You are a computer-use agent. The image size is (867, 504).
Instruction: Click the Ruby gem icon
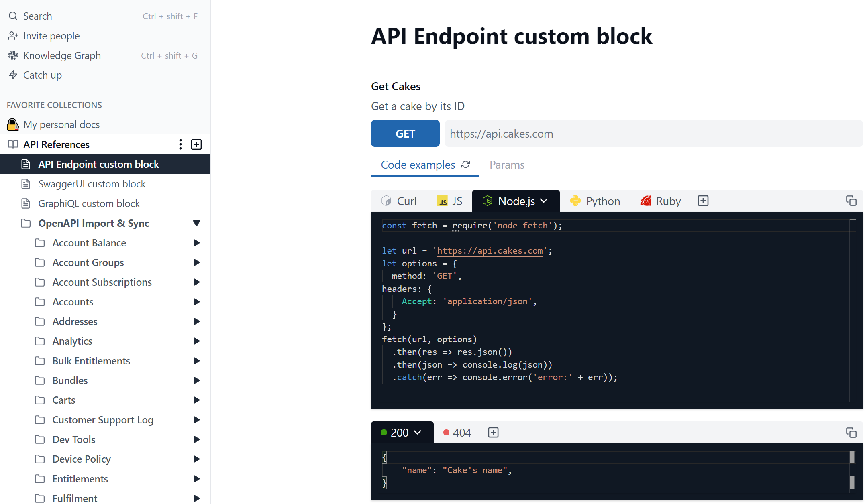pos(646,201)
